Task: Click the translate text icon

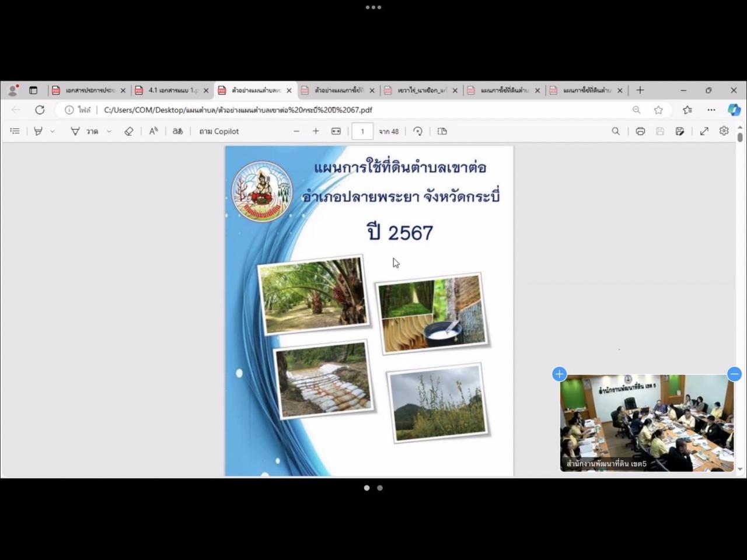Action: tap(177, 131)
